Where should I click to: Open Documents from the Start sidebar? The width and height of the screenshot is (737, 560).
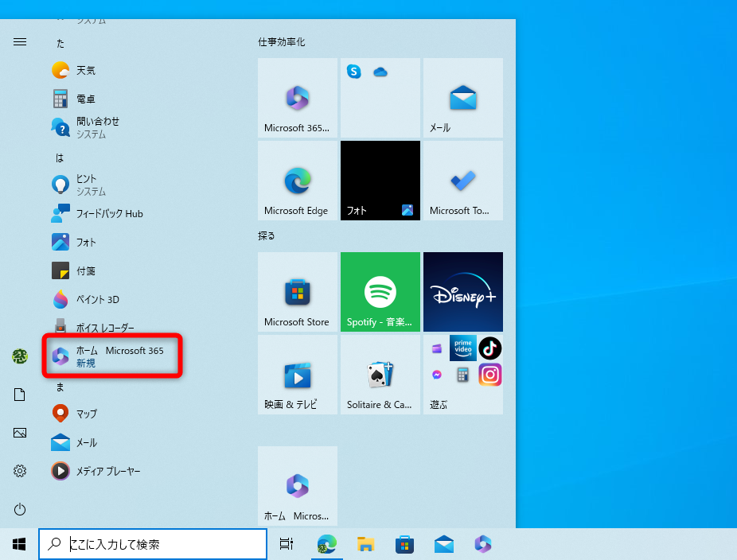(20, 395)
